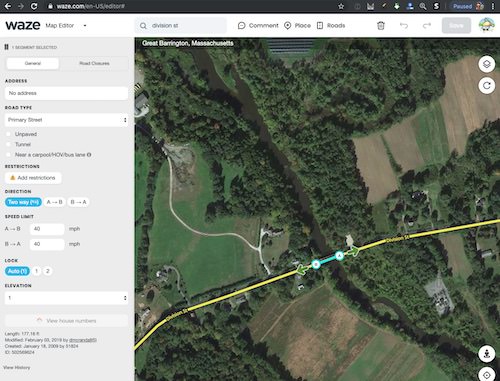Click the green arrow east of node A
This screenshot has width=500, height=381.
pyautogui.click(x=354, y=251)
